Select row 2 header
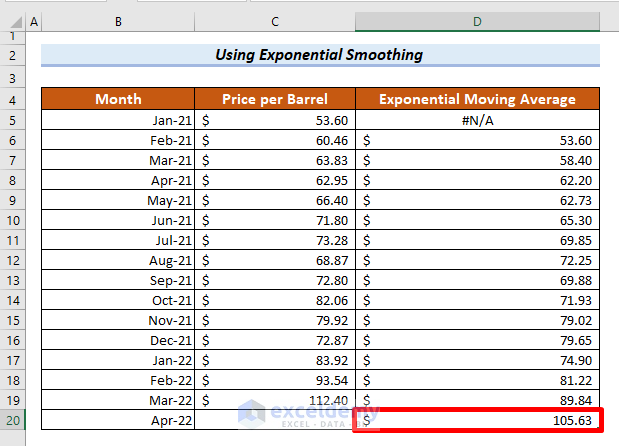 tap(13, 55)
